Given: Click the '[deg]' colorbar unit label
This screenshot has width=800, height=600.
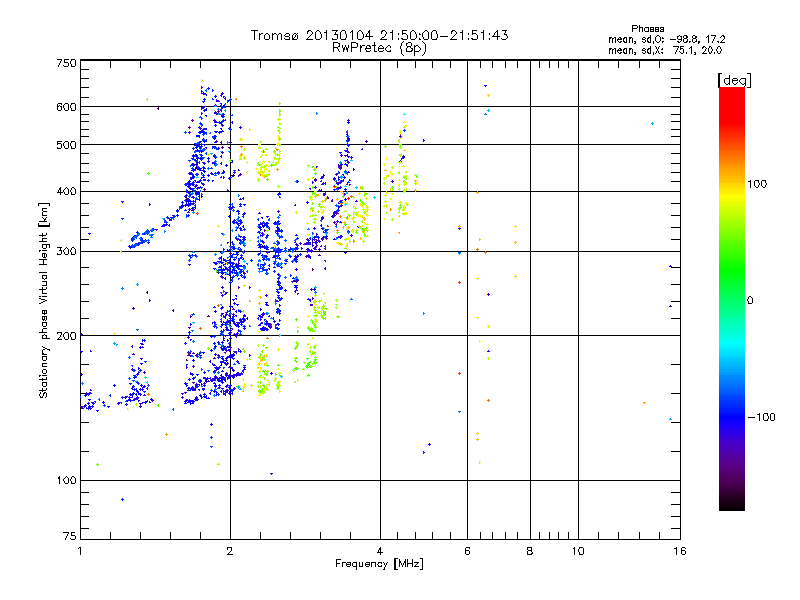Looking at the screenshot, I should click(x=734, y=80).
